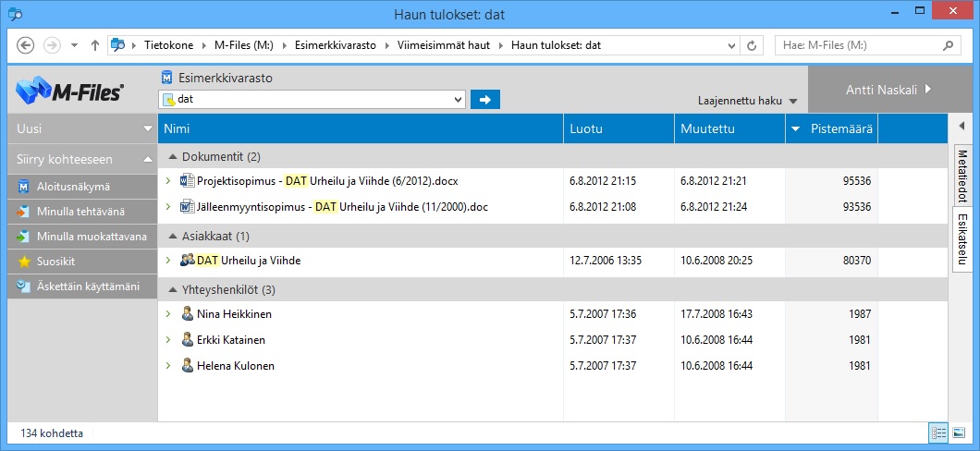Expand the Erkki Katainen row
Viewport: 980px width, 451px height.
(168, 340)
